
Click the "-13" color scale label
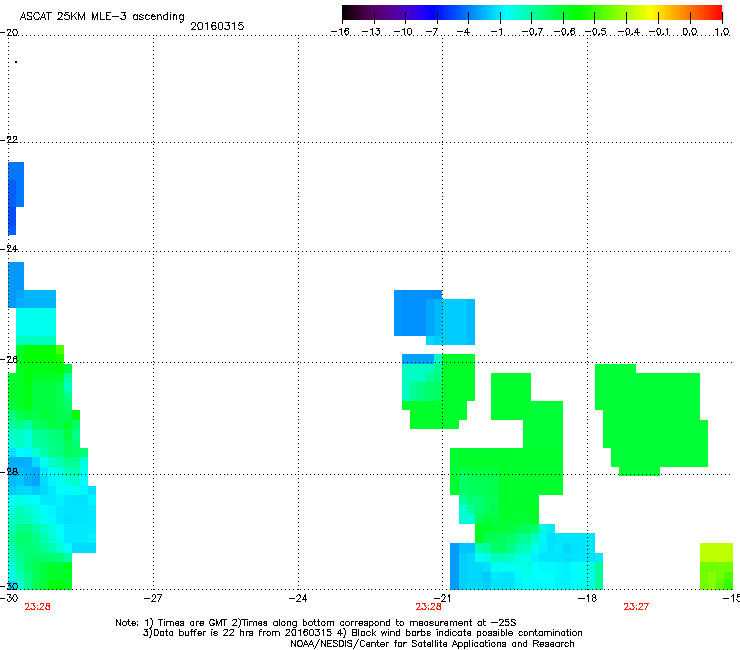point(371,32)
